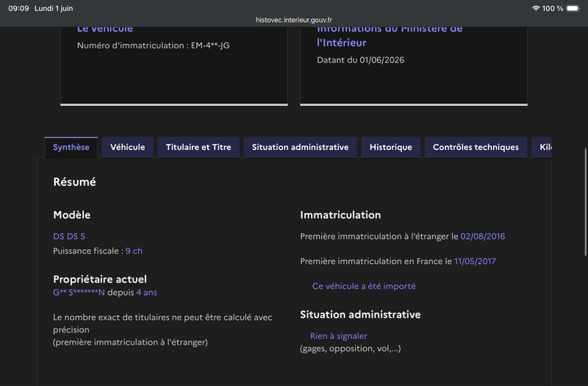This screenshot has height=386, width=588.
Task: Click the Résumé heading
Action: 75,182
